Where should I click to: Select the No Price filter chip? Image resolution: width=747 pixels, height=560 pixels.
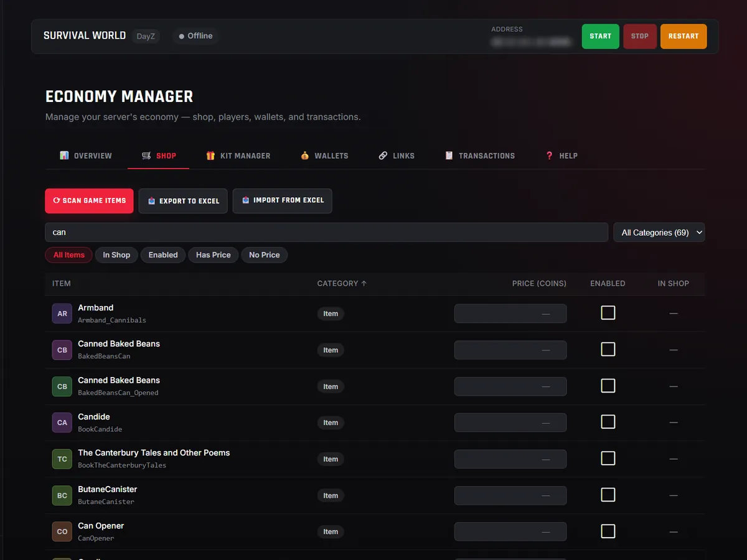pyautogui.click(x=265, y=255)
